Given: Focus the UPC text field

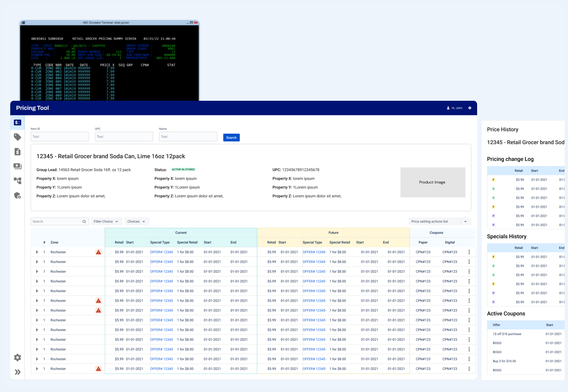Looking at the screenshot, I should (x=124, y=137).
